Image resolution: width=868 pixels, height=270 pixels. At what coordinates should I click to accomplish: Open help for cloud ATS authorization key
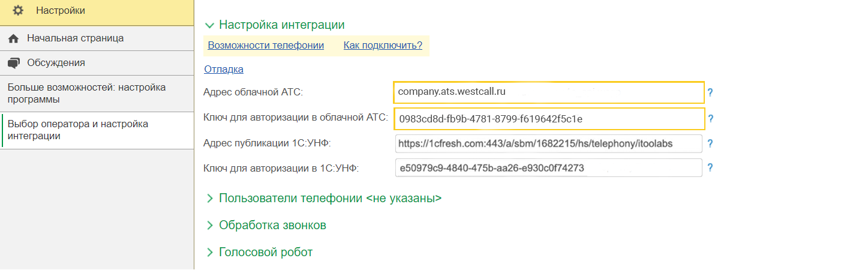(710, 119)
